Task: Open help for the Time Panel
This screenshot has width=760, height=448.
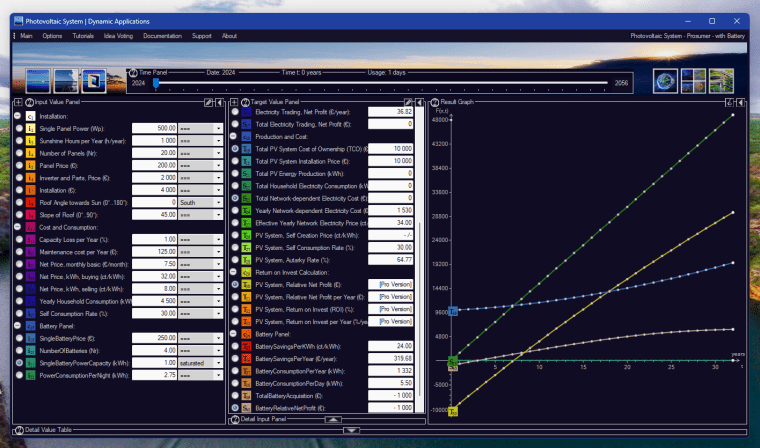Action: coord(133,73)
